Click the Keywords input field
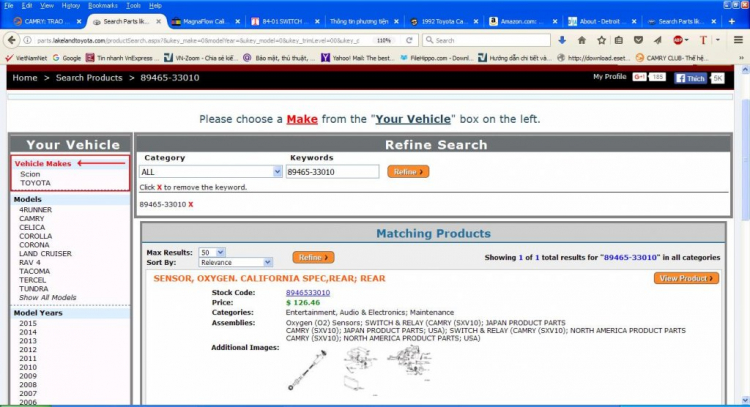Image resolution: width=750 pixels, height=407 pixels. pos(332,172)
